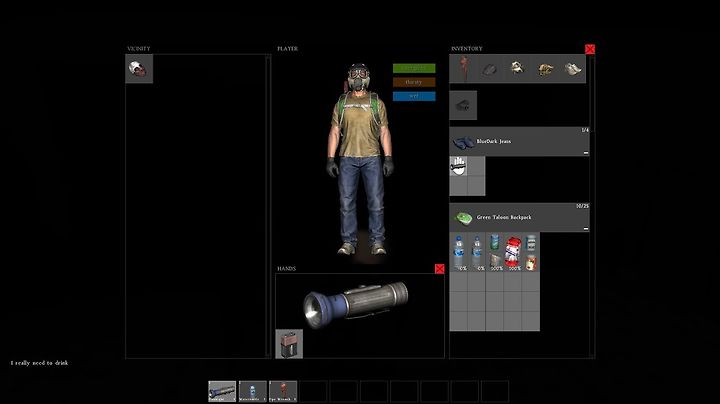Select the water bottle hotbar slot

coord(253,391)
